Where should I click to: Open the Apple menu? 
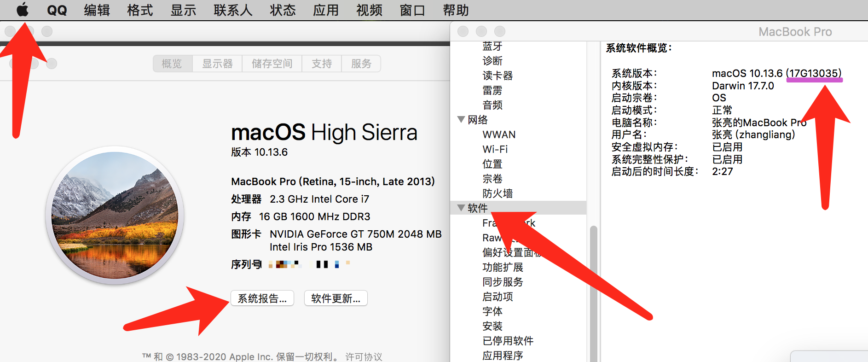[23, 10]
